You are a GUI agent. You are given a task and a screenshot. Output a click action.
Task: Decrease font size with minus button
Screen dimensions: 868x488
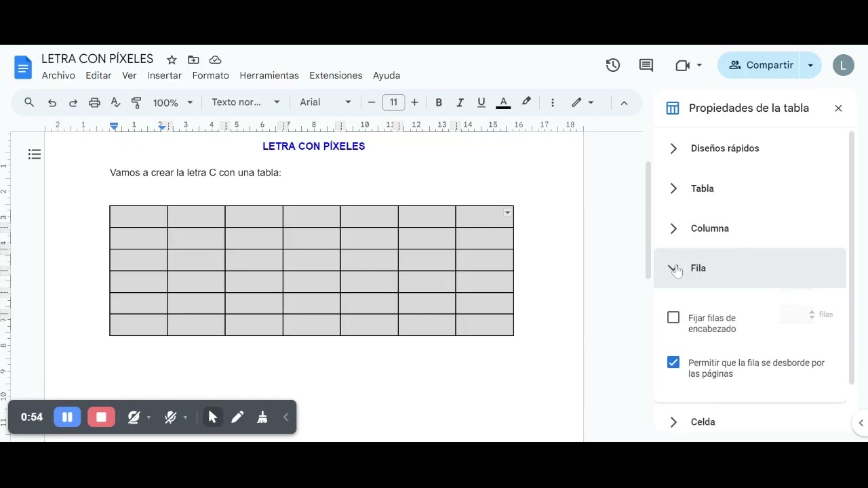click(x=372, y=102)
